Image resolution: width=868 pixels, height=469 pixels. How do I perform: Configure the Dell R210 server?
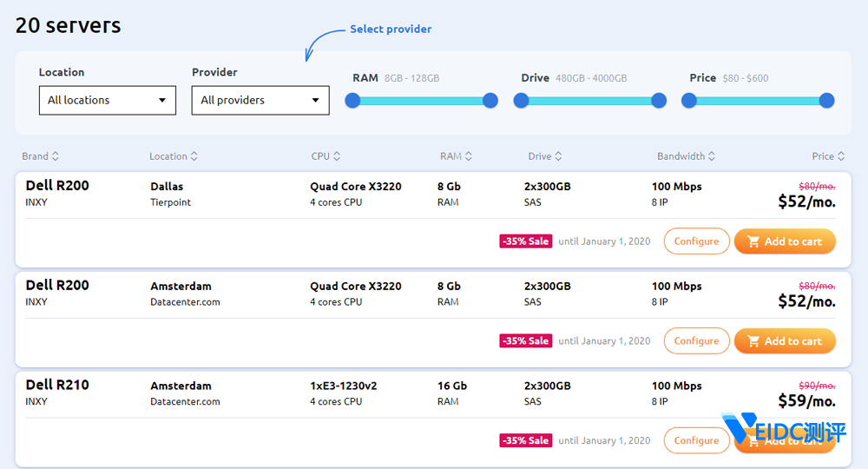point(696,440)
